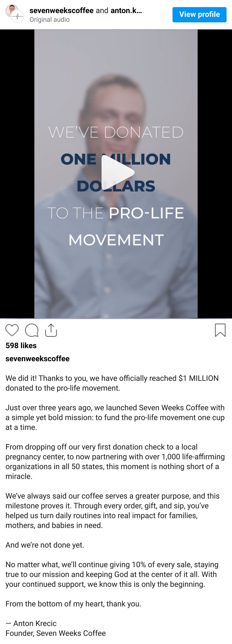View who liked via 598 likes
Screen dimensions: 232x644
[21, 345]
